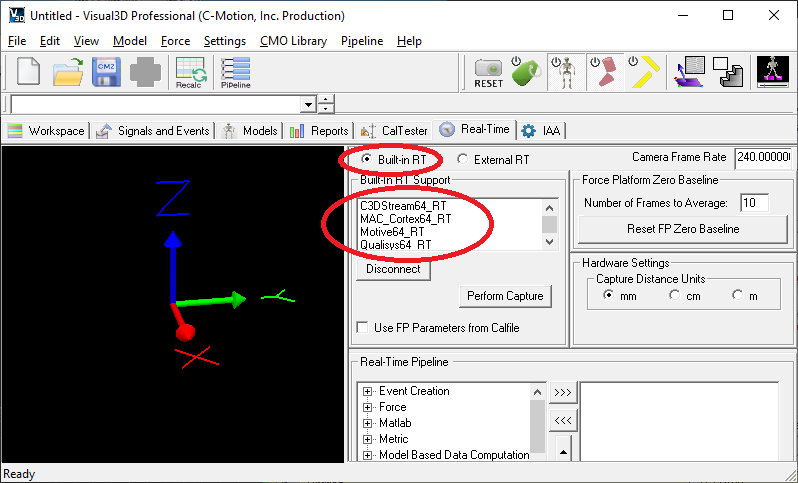Open the CMO Library menu

[x=293, y=41]
